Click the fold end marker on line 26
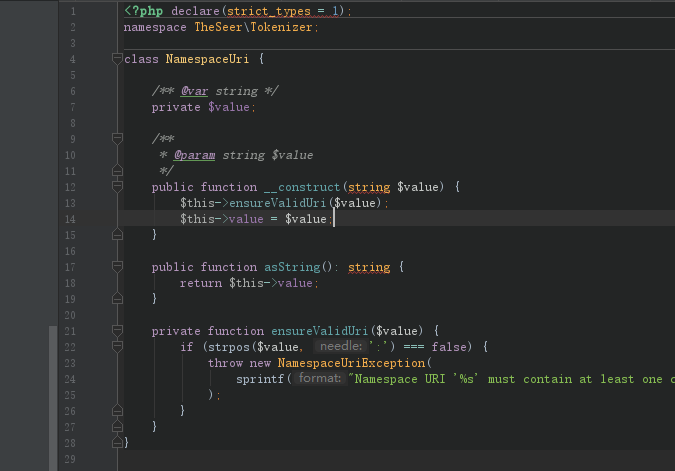This screenshot has height=471, width=675. (117, 411)
